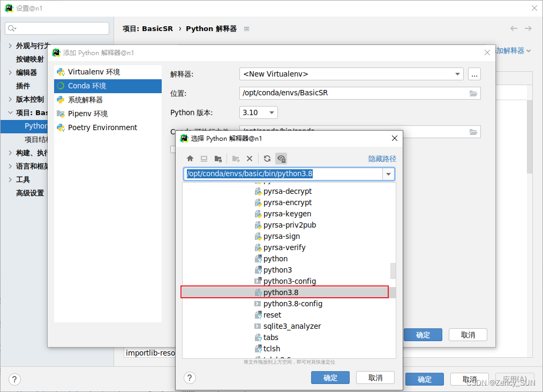Create new folder in file chooser

tap(236, 159)
